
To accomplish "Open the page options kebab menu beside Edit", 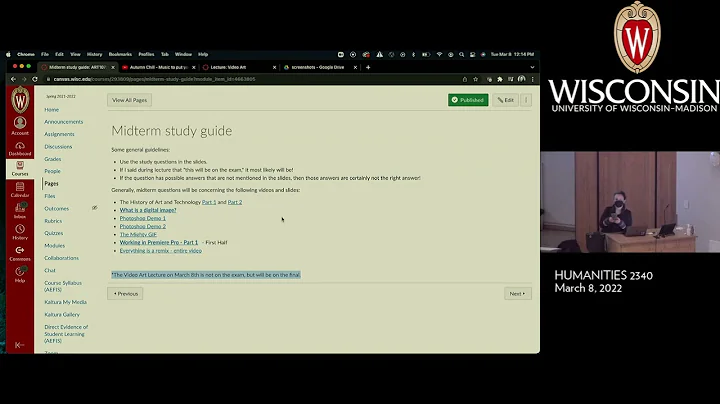I will 526,100.
